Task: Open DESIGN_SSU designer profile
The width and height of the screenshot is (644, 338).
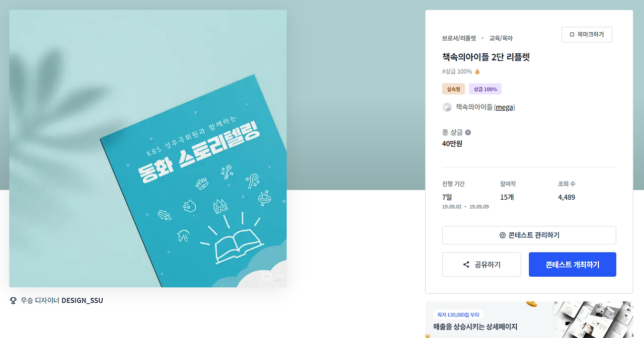Action: (x=82, y=300)
